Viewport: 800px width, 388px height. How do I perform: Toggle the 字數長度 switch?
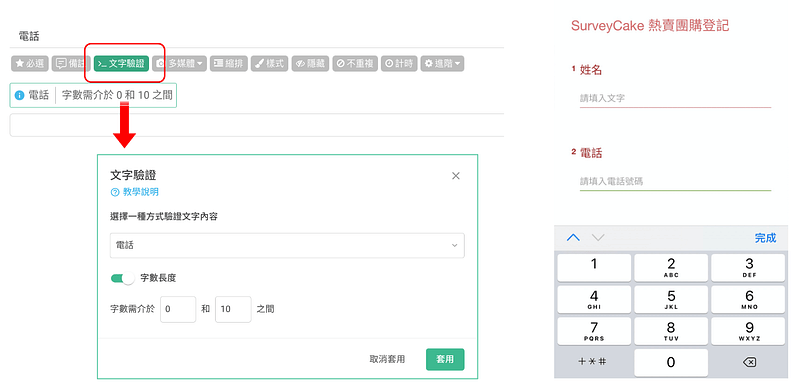click(122, 278)
